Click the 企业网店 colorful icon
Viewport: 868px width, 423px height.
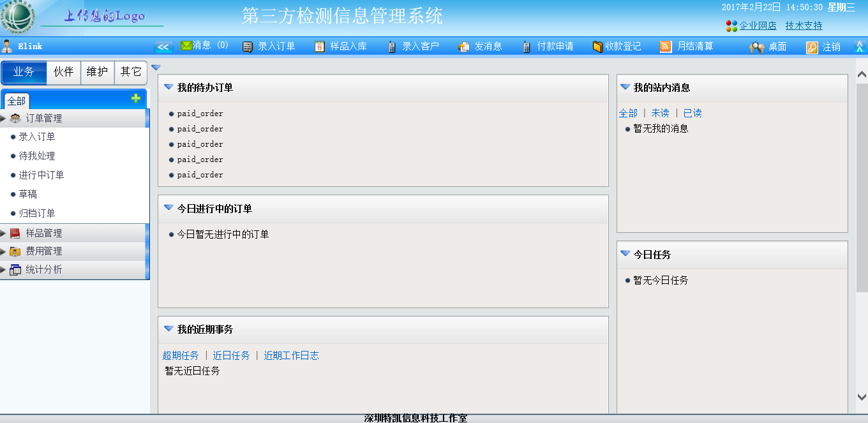[x=731, y=26]
